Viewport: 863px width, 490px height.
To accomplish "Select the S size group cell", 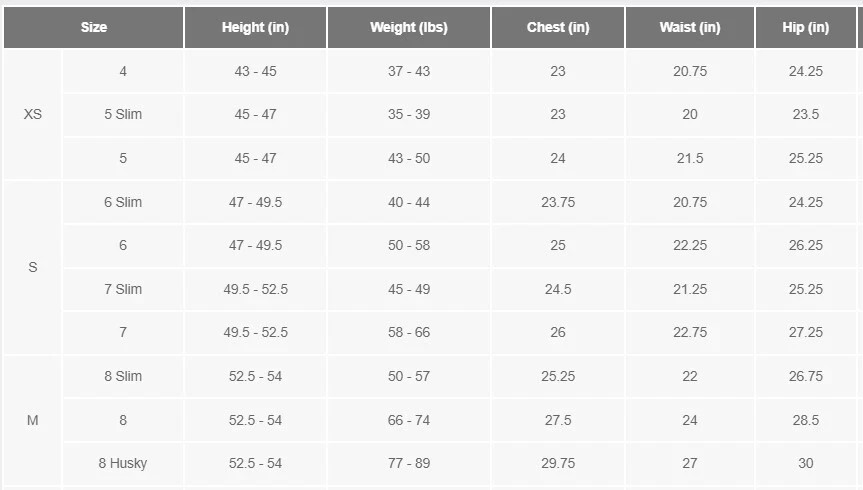I will click(x=33, y=268).
